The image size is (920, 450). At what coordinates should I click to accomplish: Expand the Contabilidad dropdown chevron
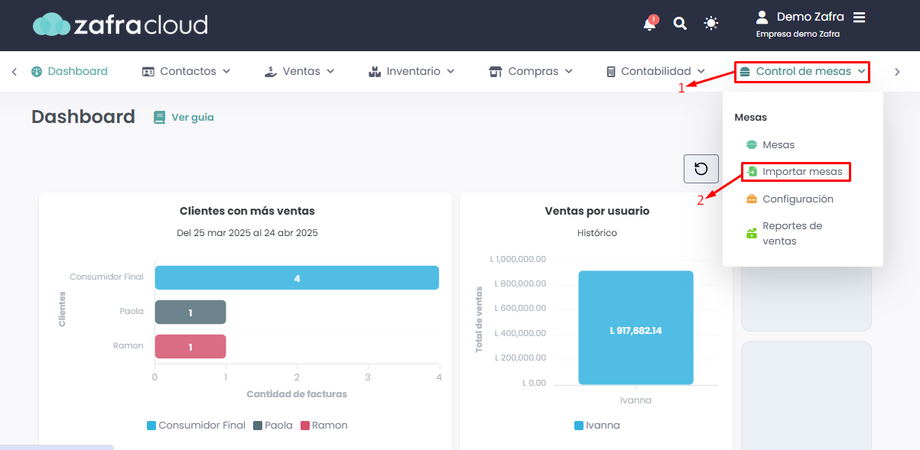[x=701, y=72]
